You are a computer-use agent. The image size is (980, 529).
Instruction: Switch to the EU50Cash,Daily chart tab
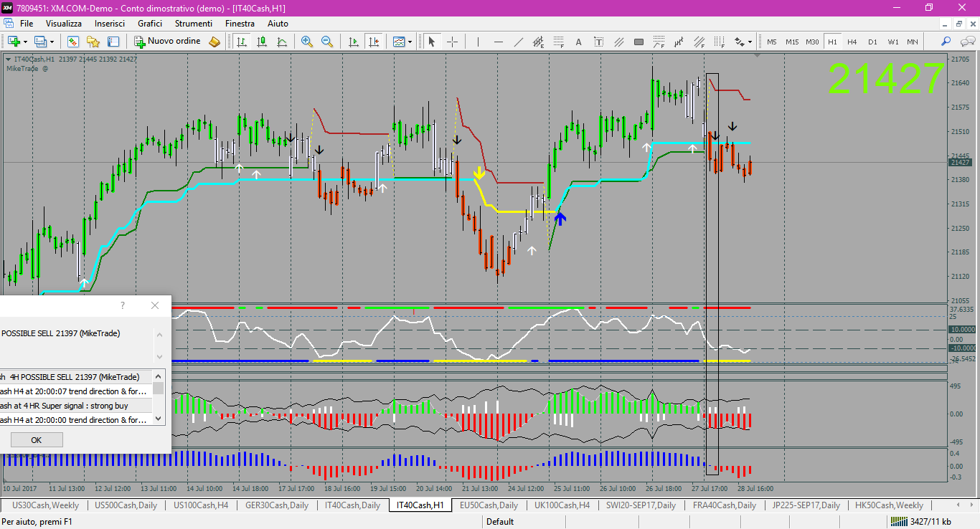(x=489, y=505)
